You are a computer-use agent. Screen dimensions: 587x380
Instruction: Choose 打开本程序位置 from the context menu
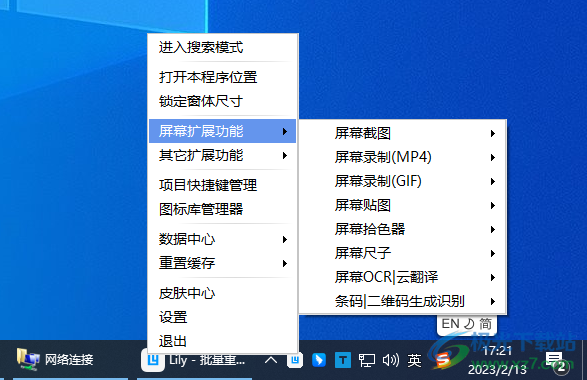[223, 77]
